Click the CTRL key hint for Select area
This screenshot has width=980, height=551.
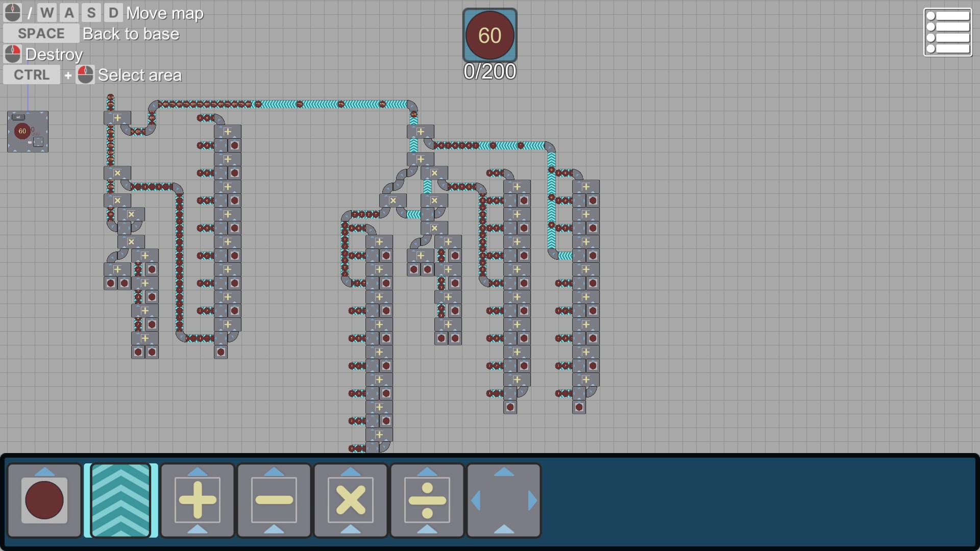click(x=32, y=75)
